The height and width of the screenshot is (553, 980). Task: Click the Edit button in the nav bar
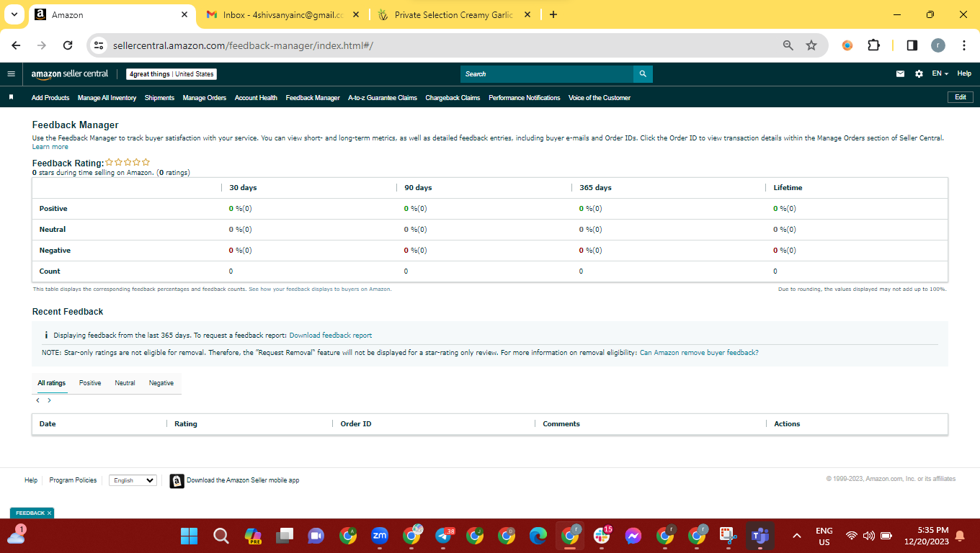[960, 97]
